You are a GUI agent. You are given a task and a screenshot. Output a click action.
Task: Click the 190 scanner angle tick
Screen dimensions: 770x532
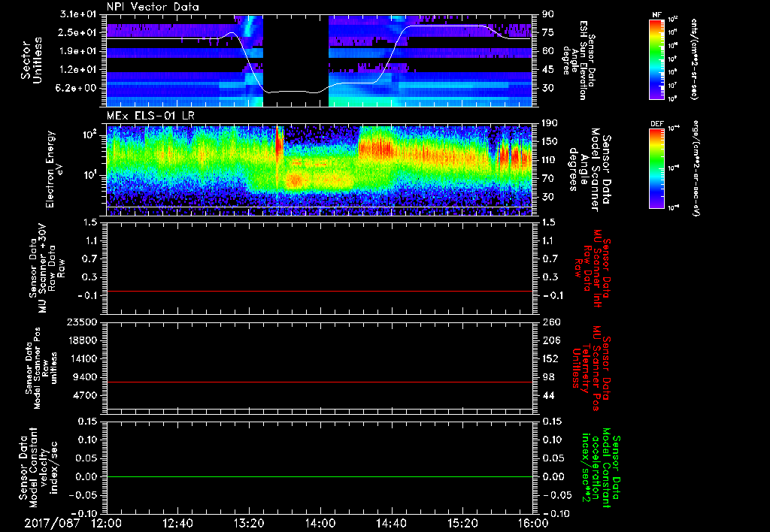tap(550, 123)
